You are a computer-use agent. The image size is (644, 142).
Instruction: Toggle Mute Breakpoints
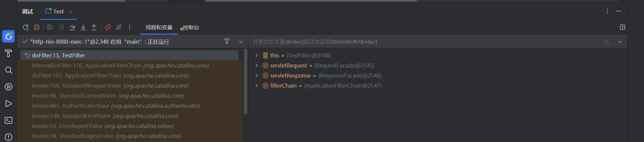(x=119, y=27)
